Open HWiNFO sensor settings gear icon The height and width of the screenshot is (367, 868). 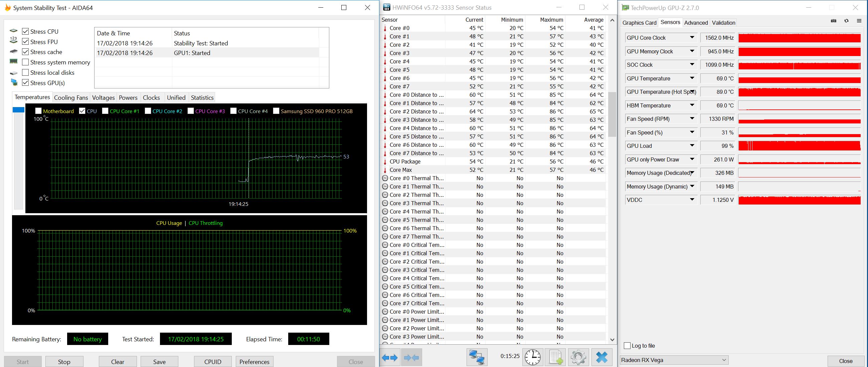tap(578, 358)
